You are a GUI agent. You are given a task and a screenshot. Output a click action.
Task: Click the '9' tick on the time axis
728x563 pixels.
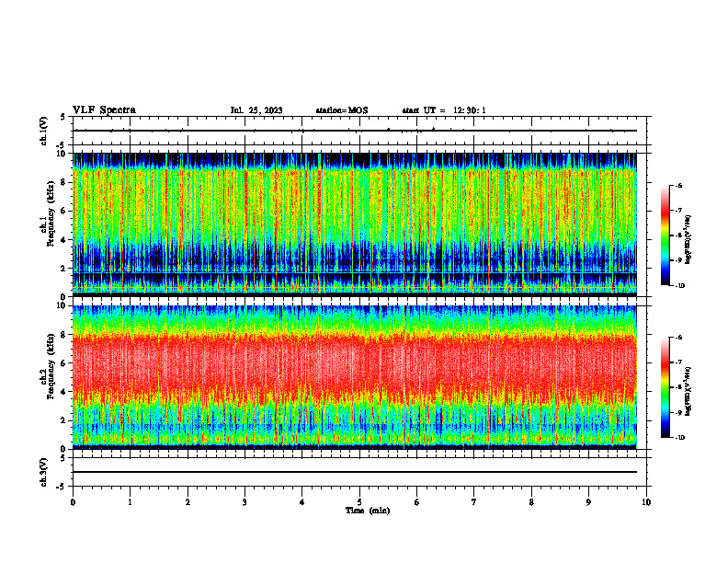(x=588, y=502)
